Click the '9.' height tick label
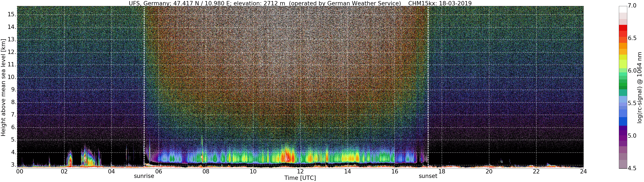 pyautogui.click(x=13, y=90)
